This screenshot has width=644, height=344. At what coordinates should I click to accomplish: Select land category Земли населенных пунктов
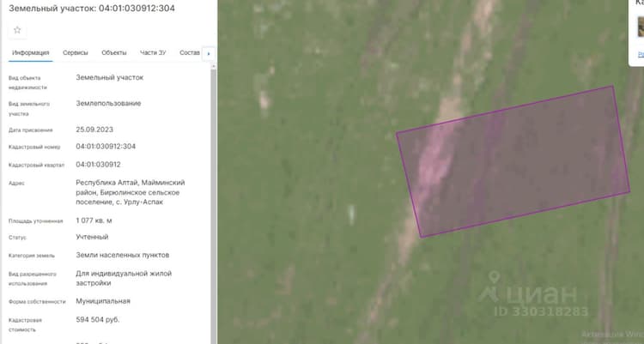tap(123, 256)
